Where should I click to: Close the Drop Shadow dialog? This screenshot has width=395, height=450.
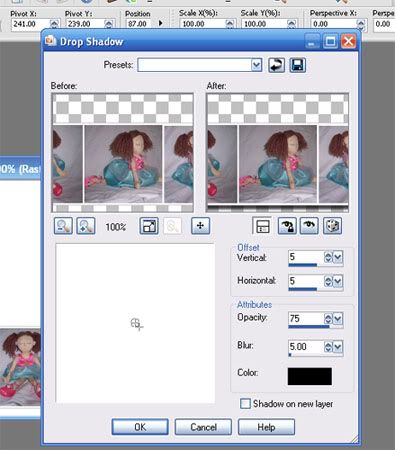(x=348, y=42)
